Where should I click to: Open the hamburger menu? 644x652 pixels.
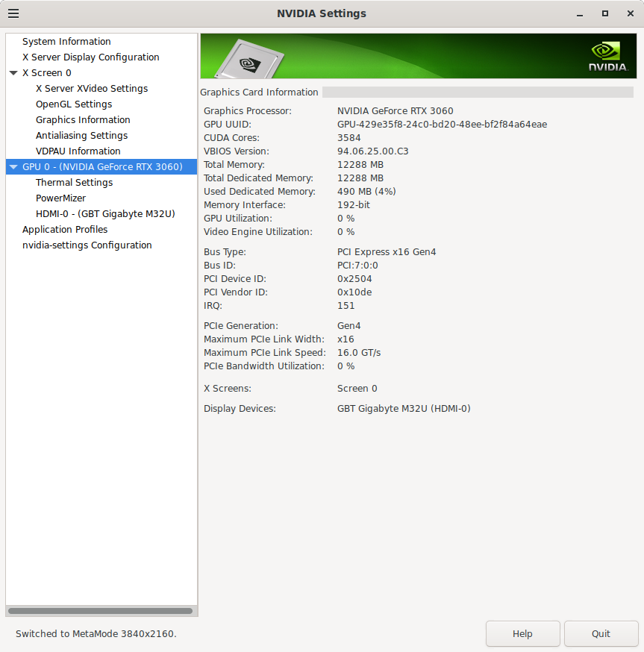(13, 13)
